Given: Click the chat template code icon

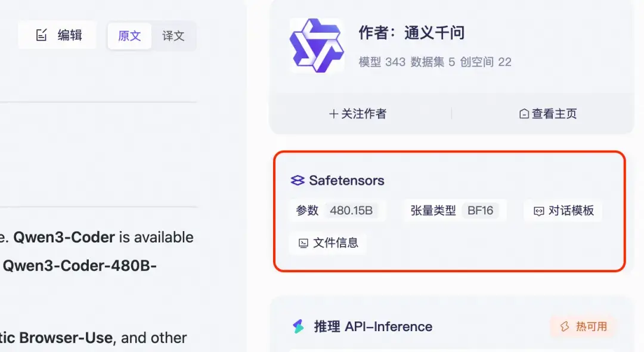Looking at the screenshot, I should 538,211.
